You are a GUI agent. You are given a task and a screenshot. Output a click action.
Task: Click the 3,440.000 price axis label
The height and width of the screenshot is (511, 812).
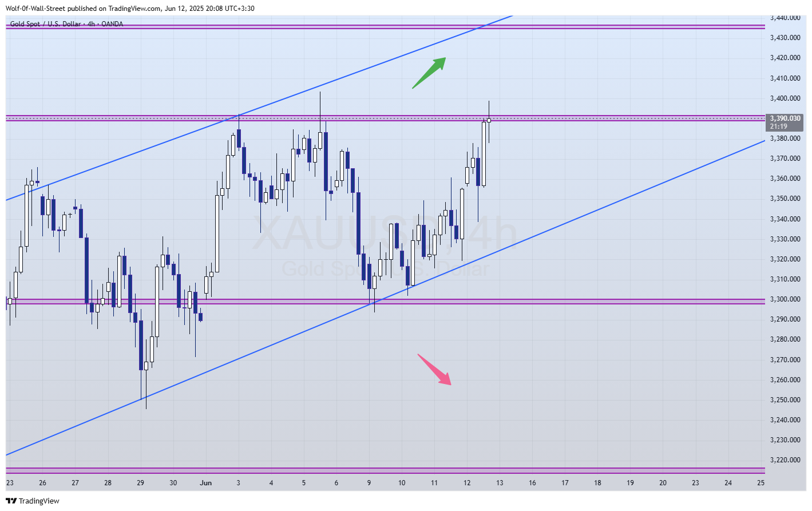pyautogui.click(x=785, y=18)
